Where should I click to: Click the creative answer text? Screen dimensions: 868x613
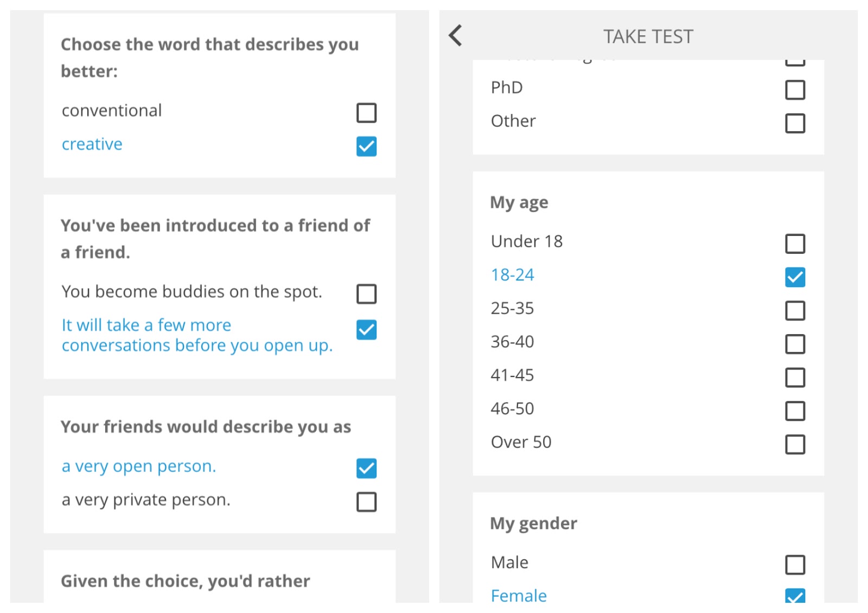(x=92, y=144)
